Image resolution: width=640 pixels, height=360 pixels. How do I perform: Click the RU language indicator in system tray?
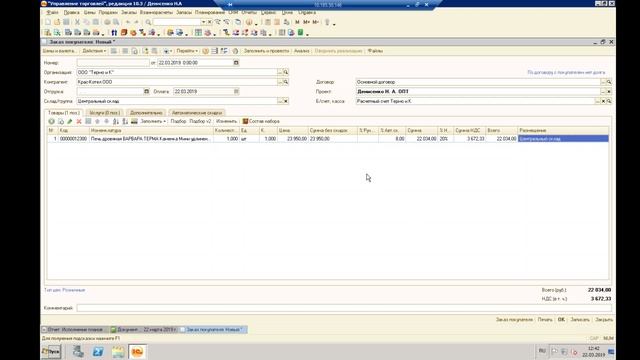542,351
